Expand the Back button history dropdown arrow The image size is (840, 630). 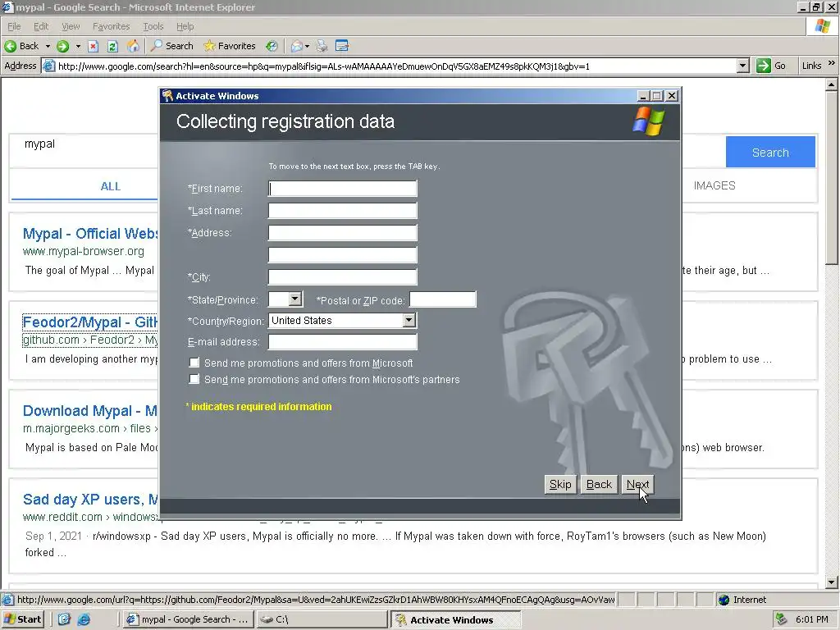click(48, 46)
